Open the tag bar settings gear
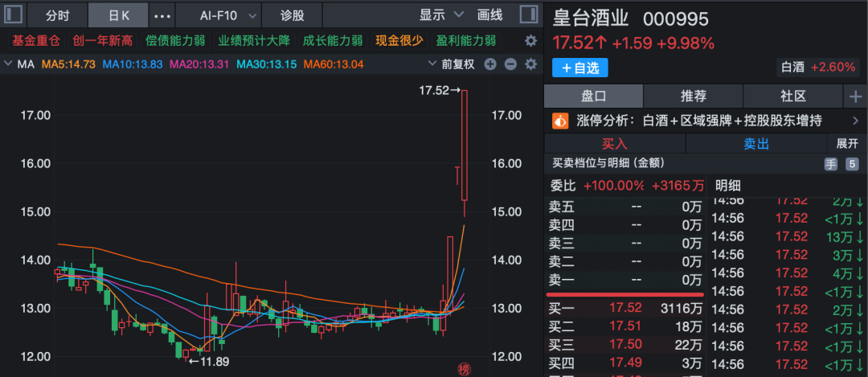Viewport: 868px width, 377px height. point(530,41)
